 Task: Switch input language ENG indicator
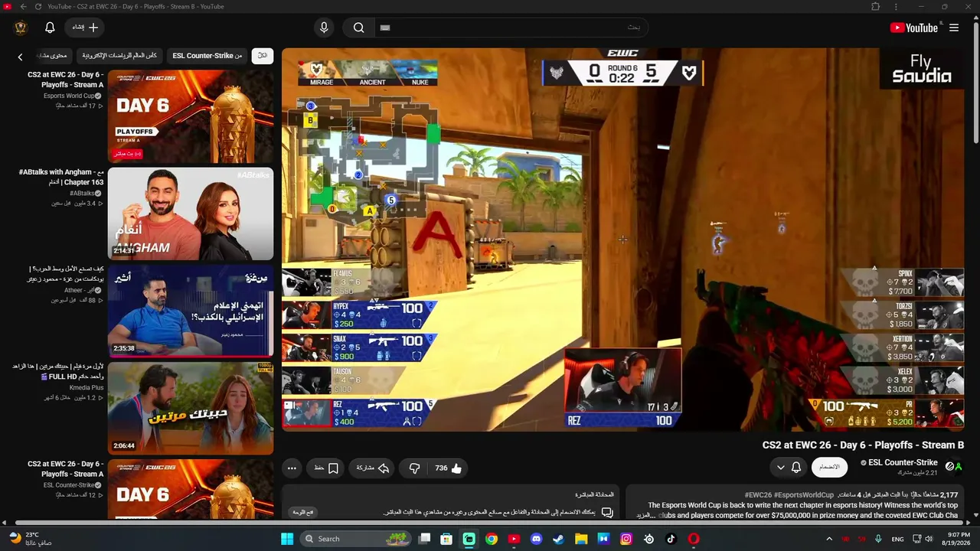pyautogui.click(x=897, y=539)
